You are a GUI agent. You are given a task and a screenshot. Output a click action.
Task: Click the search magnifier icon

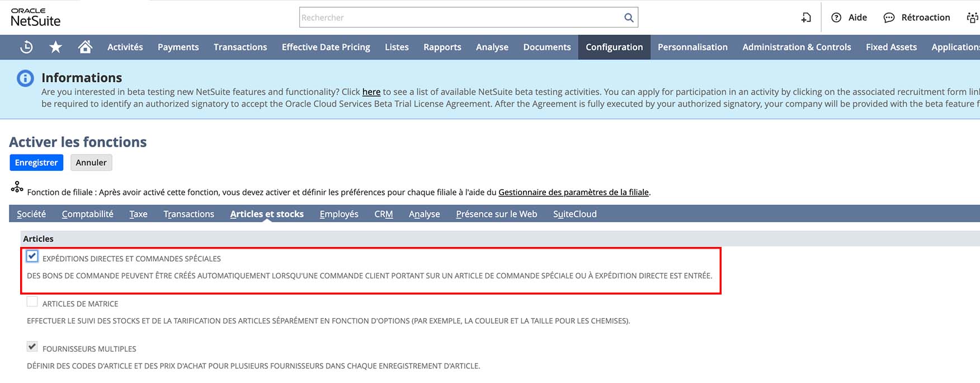click(629, 17)
